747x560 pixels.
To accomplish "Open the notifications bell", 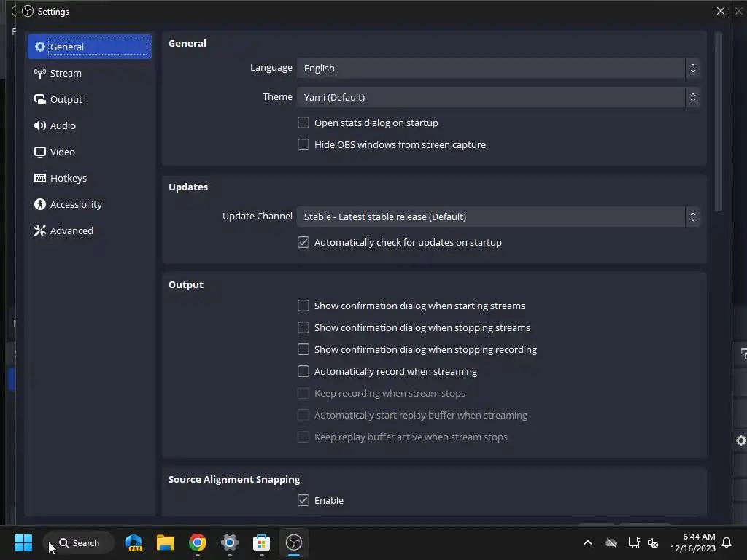I will pos(727,542).
